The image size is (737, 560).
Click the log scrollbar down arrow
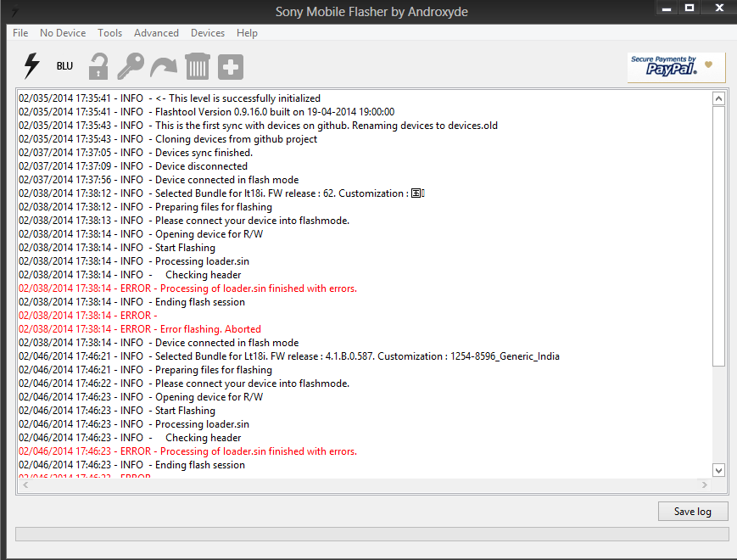pos(718,470)
